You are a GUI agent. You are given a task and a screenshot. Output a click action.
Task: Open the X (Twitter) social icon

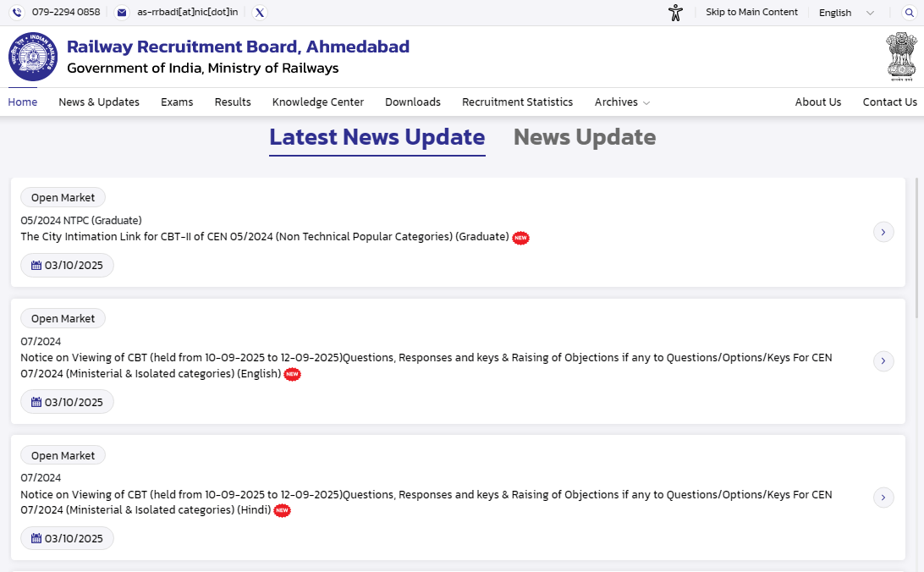(x=260, y=13)
